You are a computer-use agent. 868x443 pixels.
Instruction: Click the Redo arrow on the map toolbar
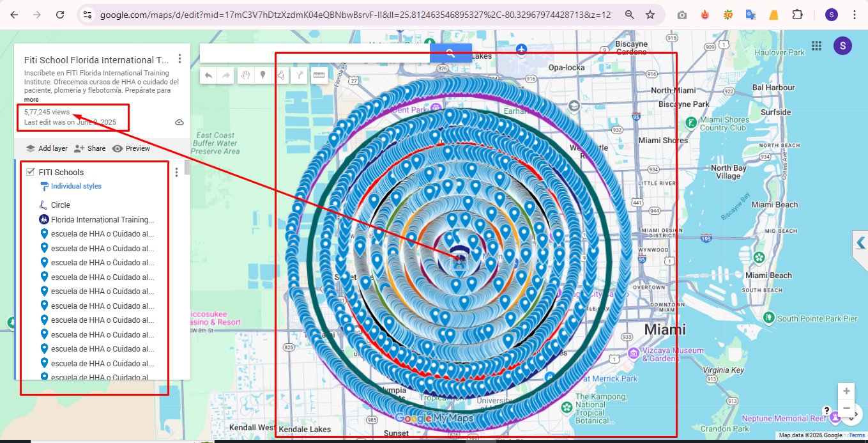225,75
